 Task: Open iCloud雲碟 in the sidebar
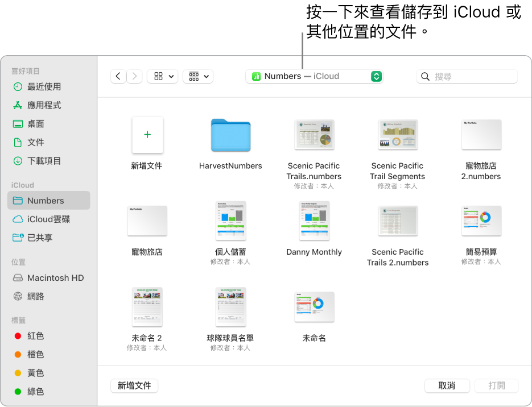point(48,219)
